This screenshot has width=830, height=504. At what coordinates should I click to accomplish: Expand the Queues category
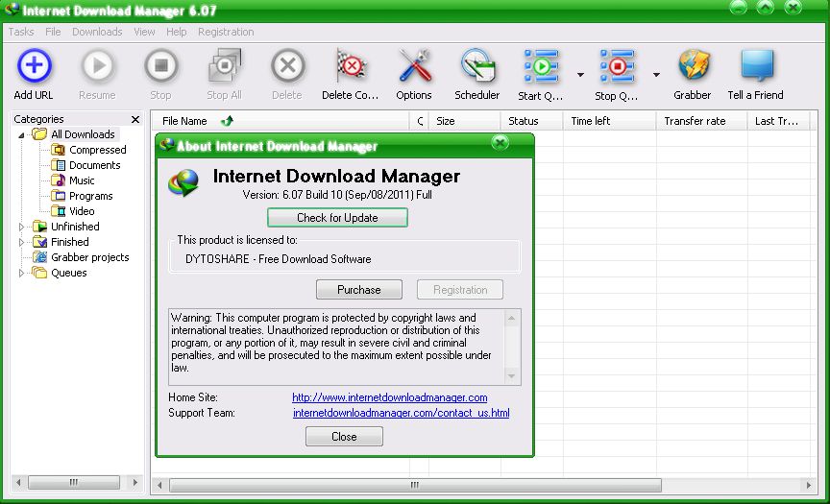[x=21, y=273]
